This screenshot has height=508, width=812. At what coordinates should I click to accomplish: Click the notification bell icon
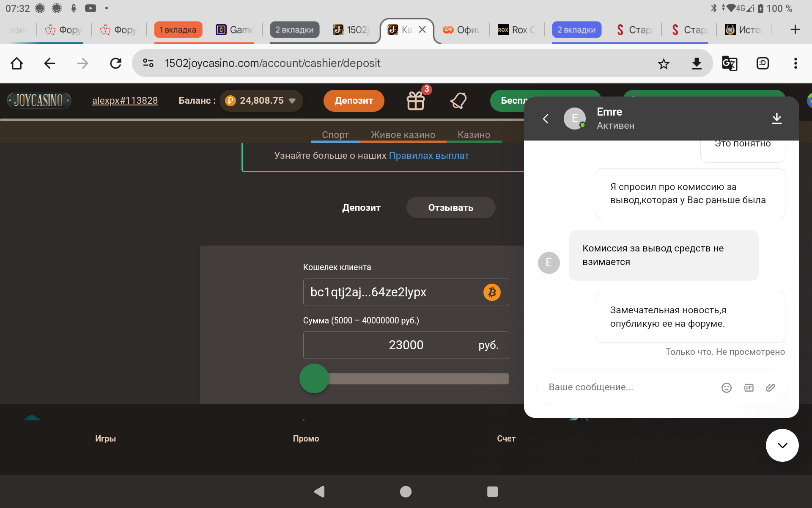(x=458, y=101)
